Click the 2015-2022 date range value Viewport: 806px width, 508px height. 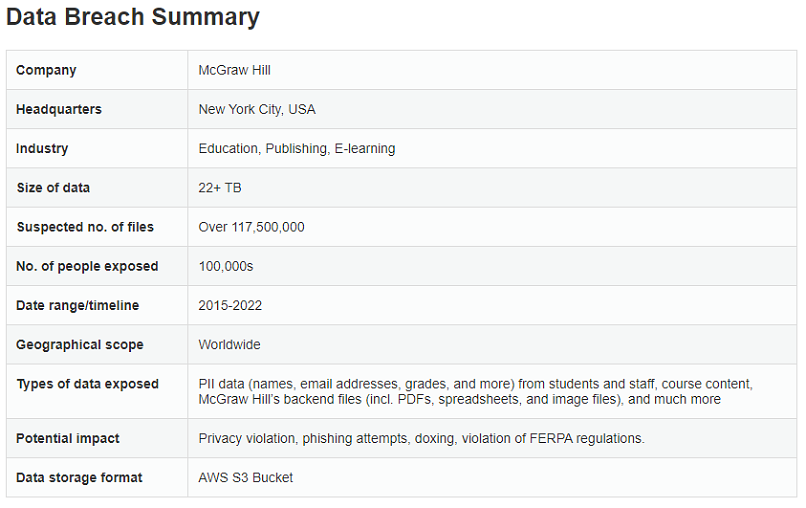point(231,305)
